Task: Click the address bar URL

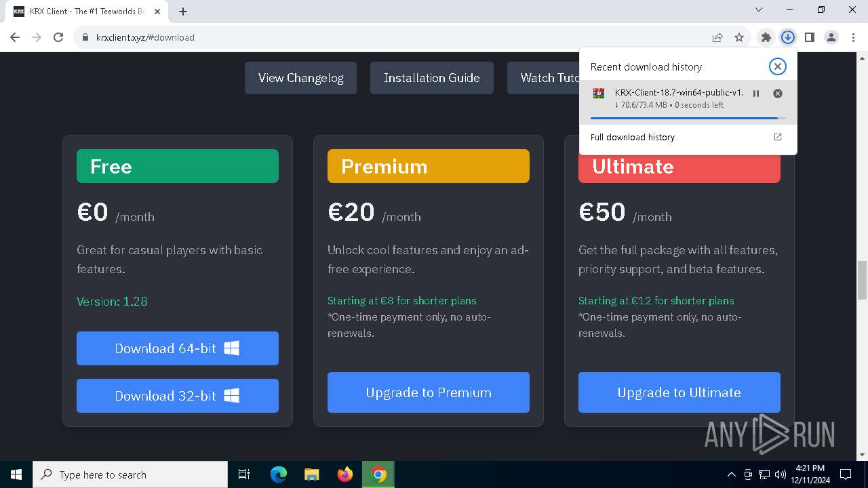Action: [x=145, y=37]
